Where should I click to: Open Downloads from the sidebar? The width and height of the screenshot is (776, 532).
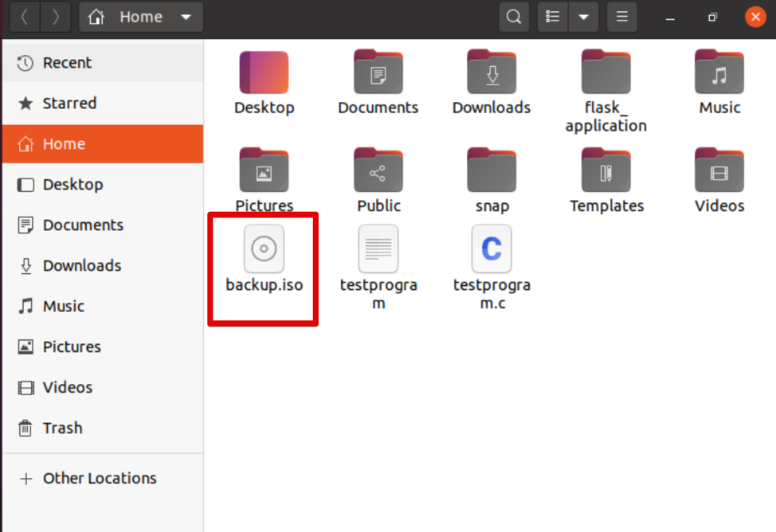point(103,266)
